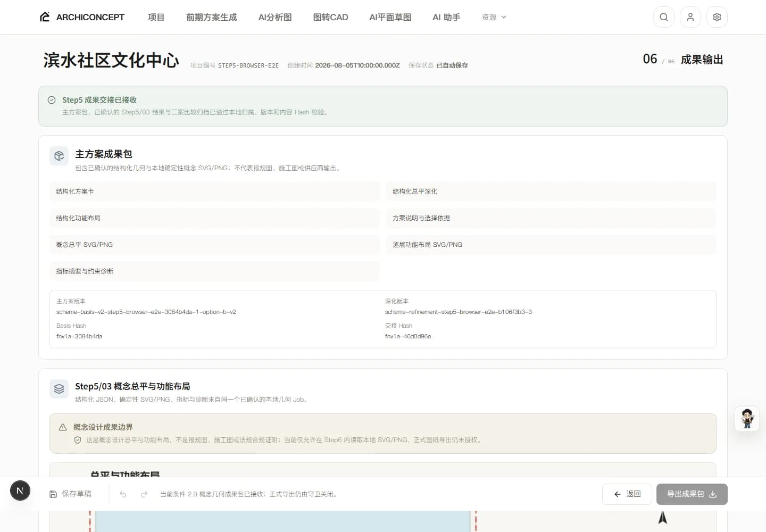Open the ARCHICONCEPT logo home link
This screenshot has width=766, height=532.
click(82, 17)
